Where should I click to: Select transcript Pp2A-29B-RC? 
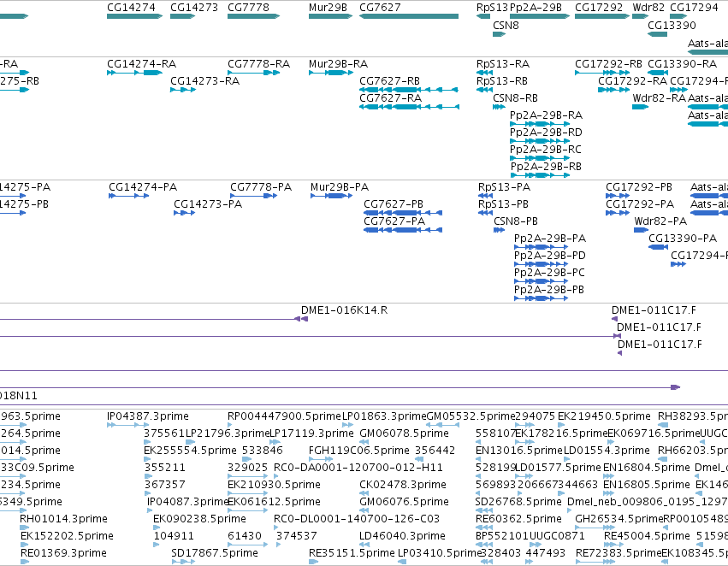pyautogui.click(x=540, y=158)
